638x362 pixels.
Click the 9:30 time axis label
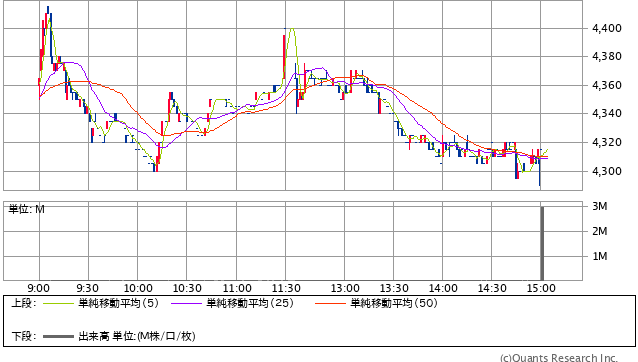click(87, 288)
